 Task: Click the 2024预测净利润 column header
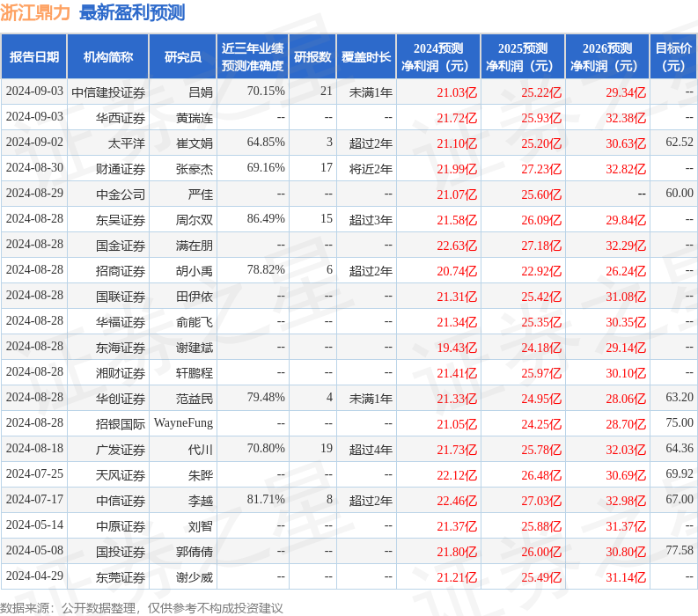[438, 57]
